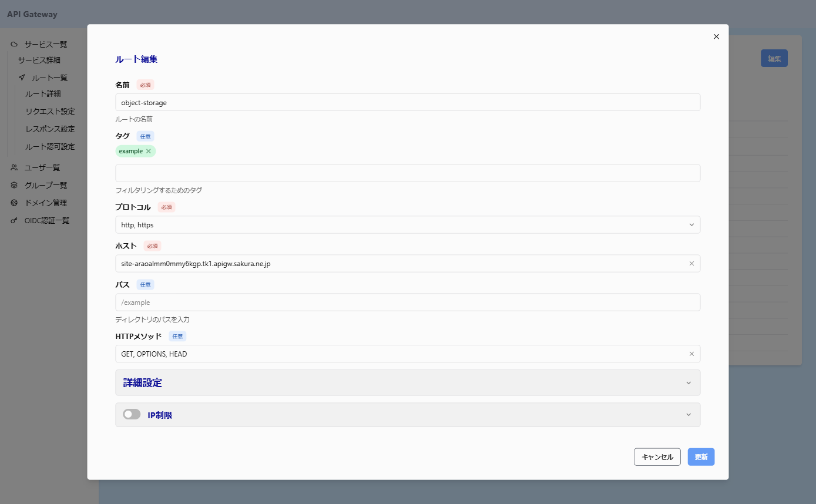
Task: Expand the 詳細設定 section
Action: point(408,383)
